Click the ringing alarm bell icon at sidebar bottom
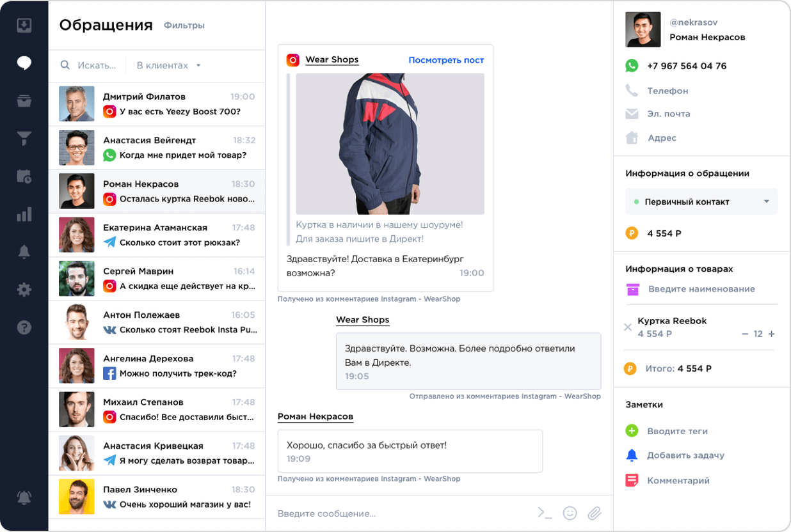Image resolution: width=791 pixels, height=532 pixels. (24, 497)
